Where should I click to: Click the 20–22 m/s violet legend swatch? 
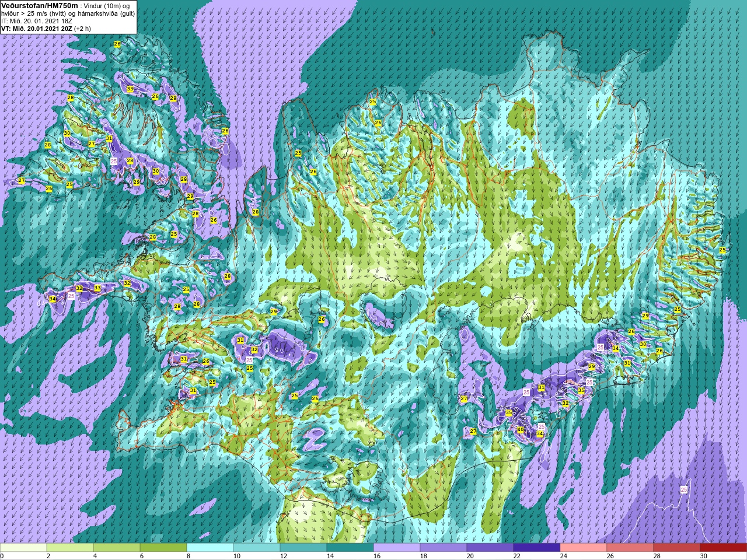pyautogui.click(x=490, y=548)
